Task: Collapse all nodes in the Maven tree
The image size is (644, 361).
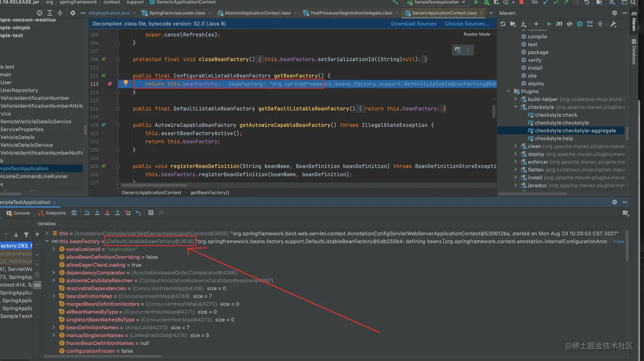Action: pyautogui.click(x=600, y=24)
